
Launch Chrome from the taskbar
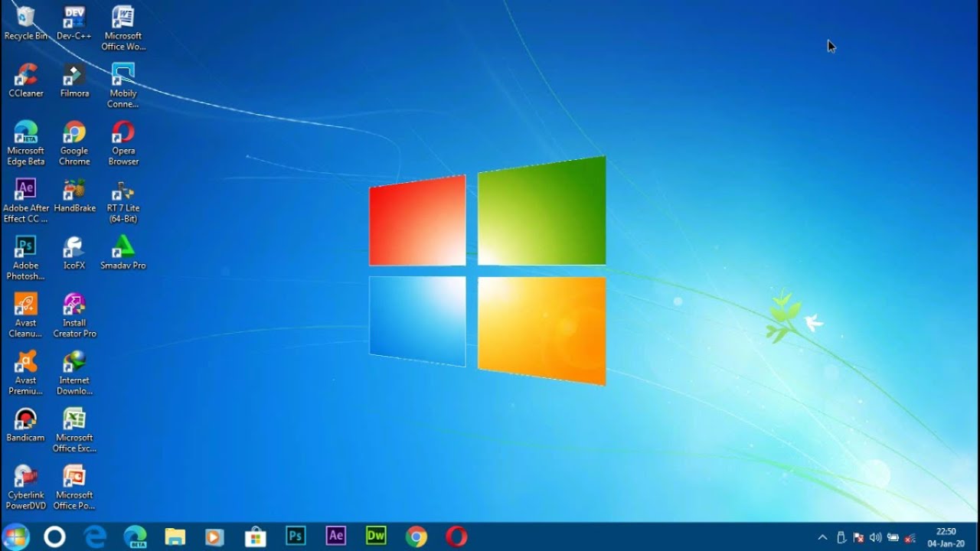(x=416, y=536)
